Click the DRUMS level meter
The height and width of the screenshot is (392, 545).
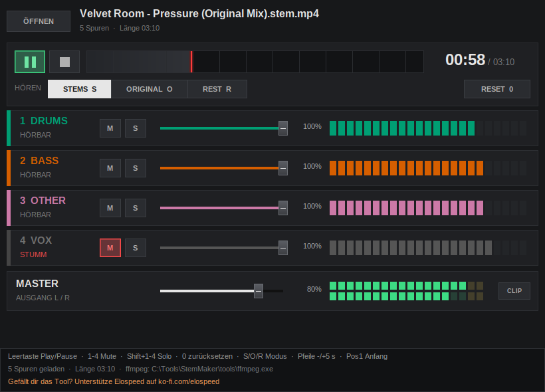[428, 128]
